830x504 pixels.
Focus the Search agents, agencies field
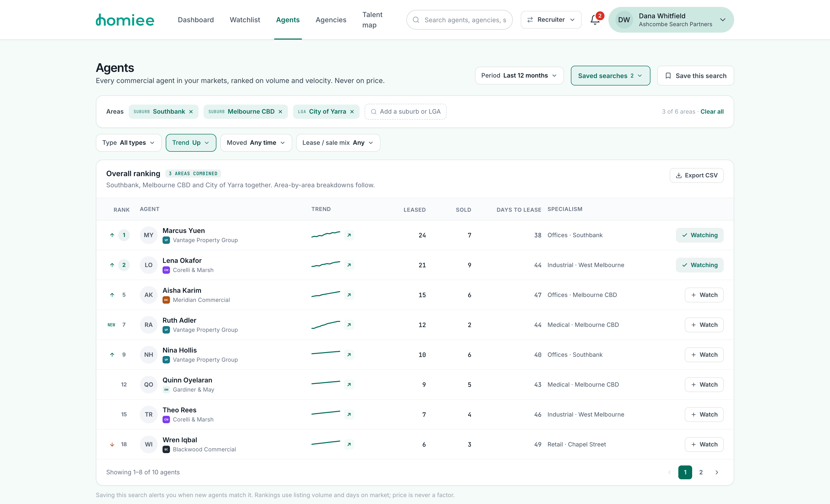[459, 20]
